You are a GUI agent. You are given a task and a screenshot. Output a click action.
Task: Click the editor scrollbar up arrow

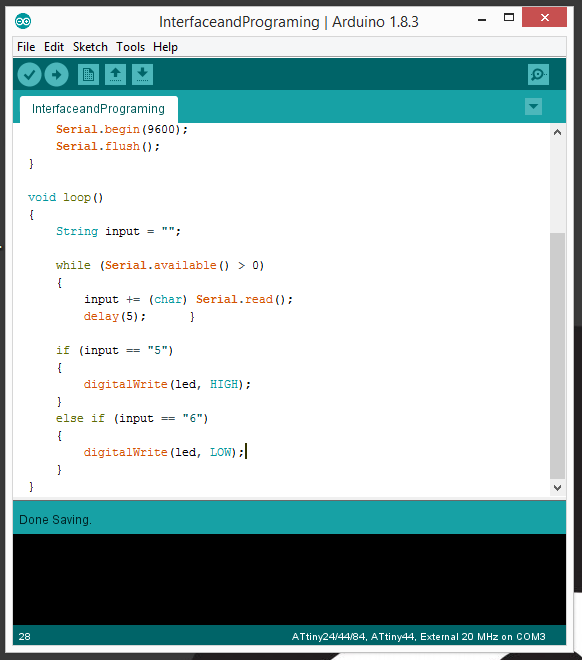(558, 132)
